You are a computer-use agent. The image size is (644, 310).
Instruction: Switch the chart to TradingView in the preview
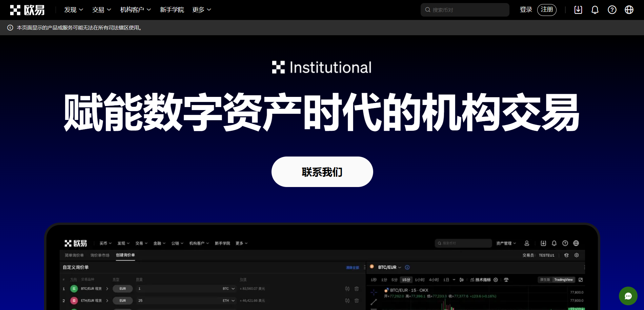[563, 280]
